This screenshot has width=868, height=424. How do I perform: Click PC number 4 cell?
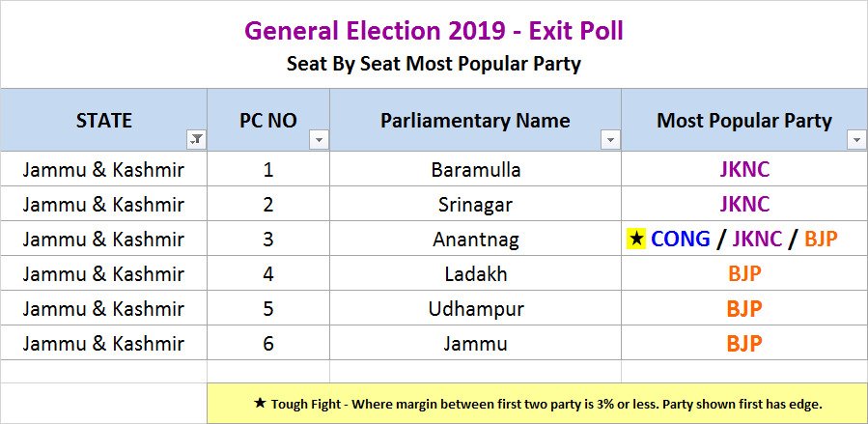[x=268, y=274]
